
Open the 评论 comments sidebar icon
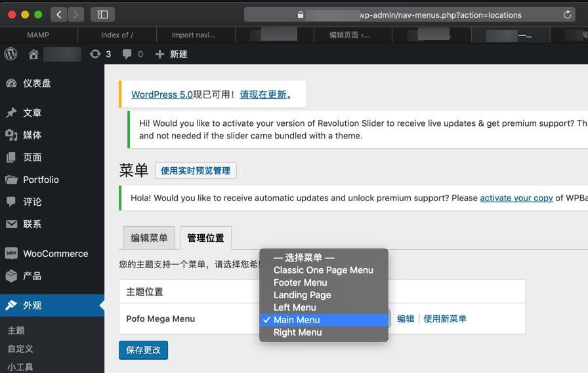coord(11,202)
